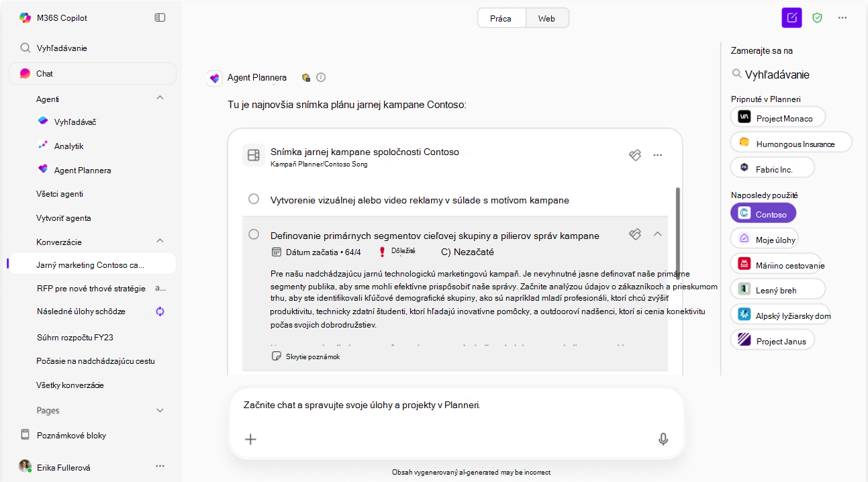The image size is (868, 482).
Task: Open Počasie na nadchádzajúcu cestu conversation
Action: pos(95,361)
